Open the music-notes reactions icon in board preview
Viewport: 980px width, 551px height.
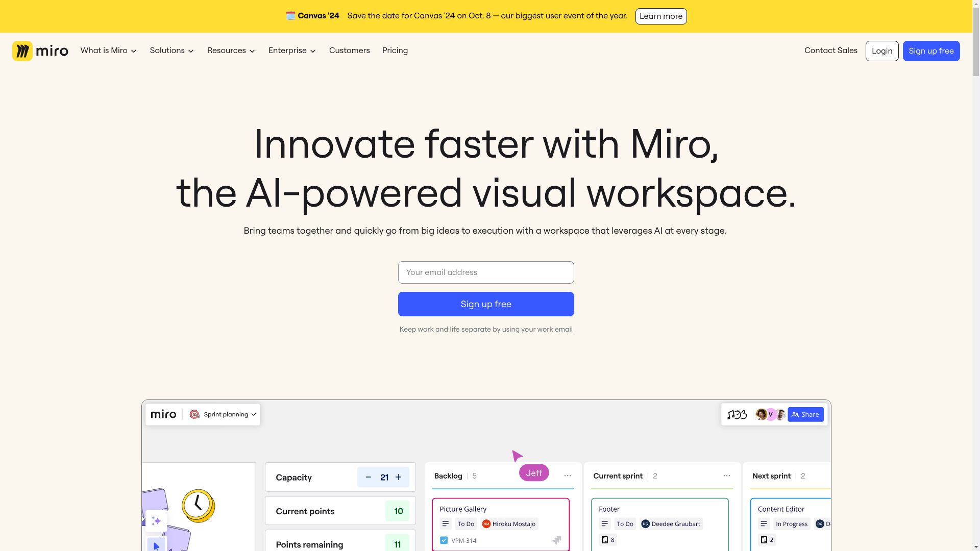737,414
